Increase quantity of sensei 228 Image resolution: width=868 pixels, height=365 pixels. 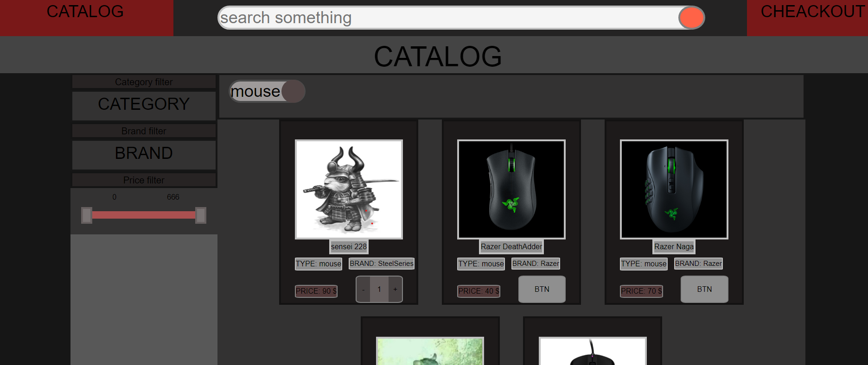tap(395, 289)
